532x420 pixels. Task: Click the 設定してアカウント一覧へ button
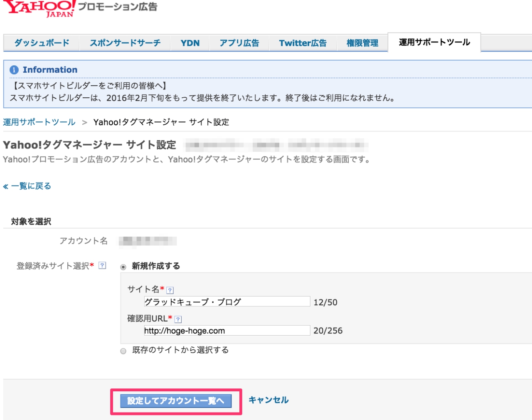click(x=176, y=401)
